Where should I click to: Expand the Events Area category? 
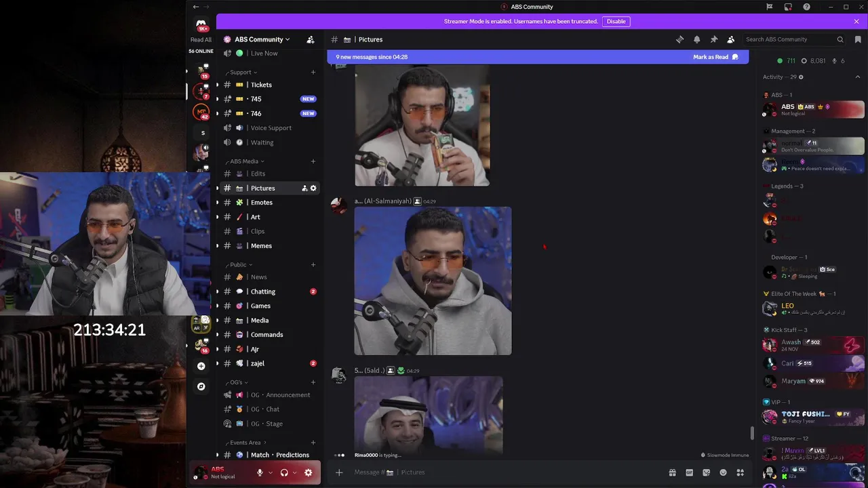point(245,443)
